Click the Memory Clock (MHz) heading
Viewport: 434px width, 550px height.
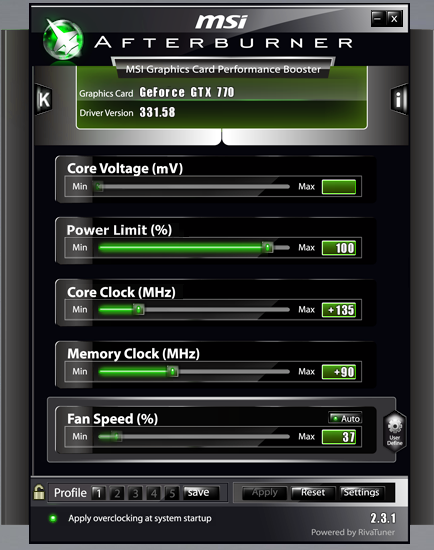point(133,354)
